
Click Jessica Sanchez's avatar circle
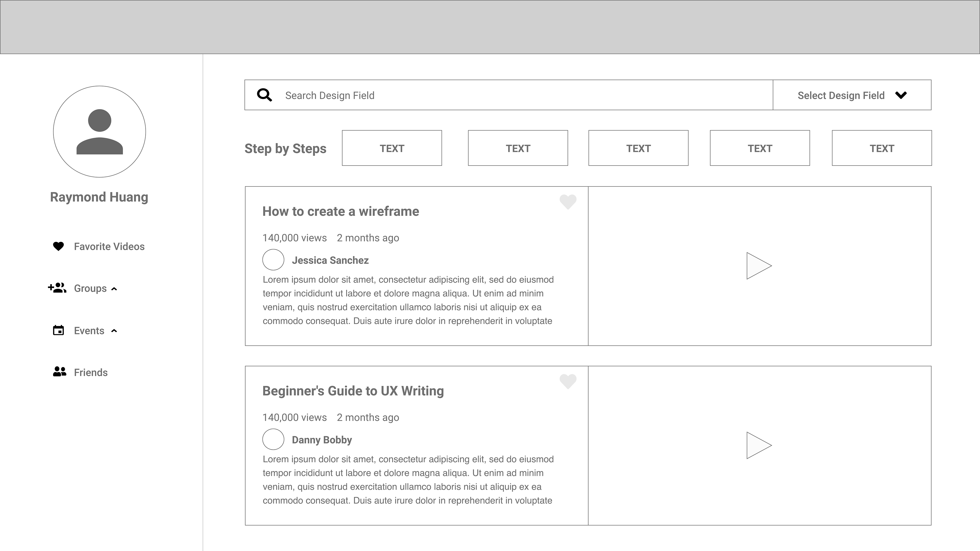point(273,260)
